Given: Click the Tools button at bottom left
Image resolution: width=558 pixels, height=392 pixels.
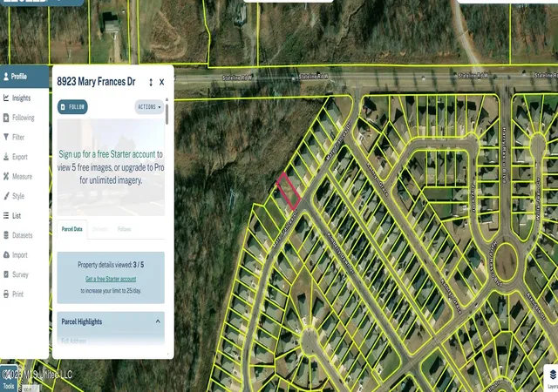Looking at the screenshot, I should [9, 379].
